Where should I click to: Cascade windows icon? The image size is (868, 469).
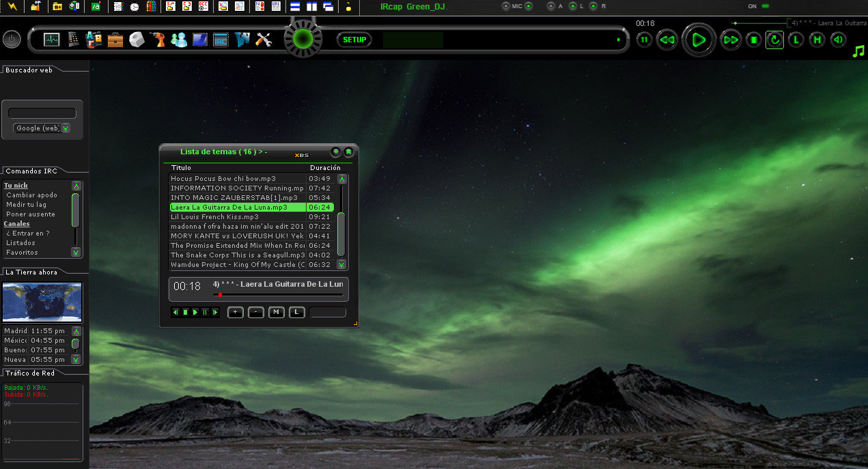tap(328, 6)
